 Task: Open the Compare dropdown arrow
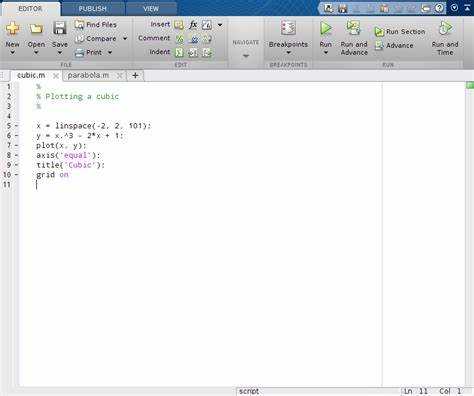(x=125, y=39)
